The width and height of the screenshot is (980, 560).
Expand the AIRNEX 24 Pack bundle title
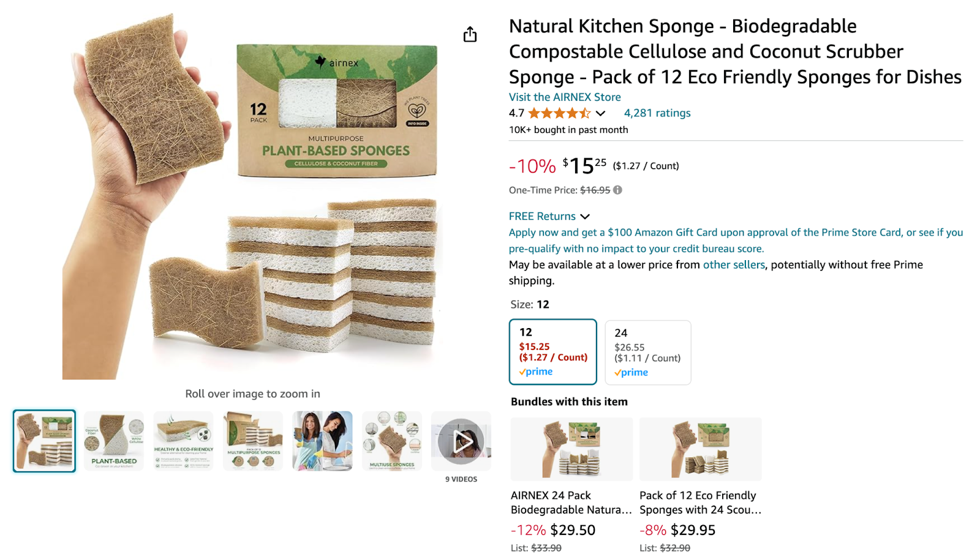click(x=570, y=502)
